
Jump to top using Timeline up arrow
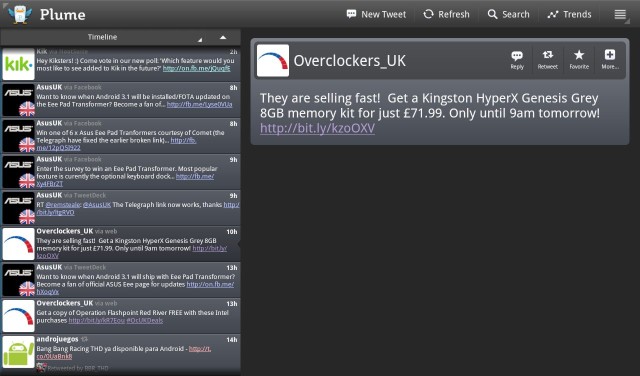pyautogui.click(x=223, y=37)
